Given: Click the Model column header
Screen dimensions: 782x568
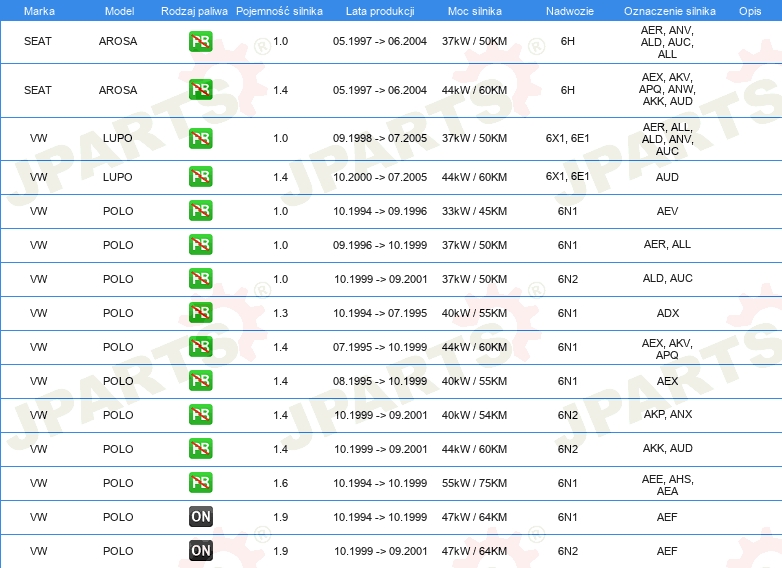Looking at the screenshot, I should point(119,11).
